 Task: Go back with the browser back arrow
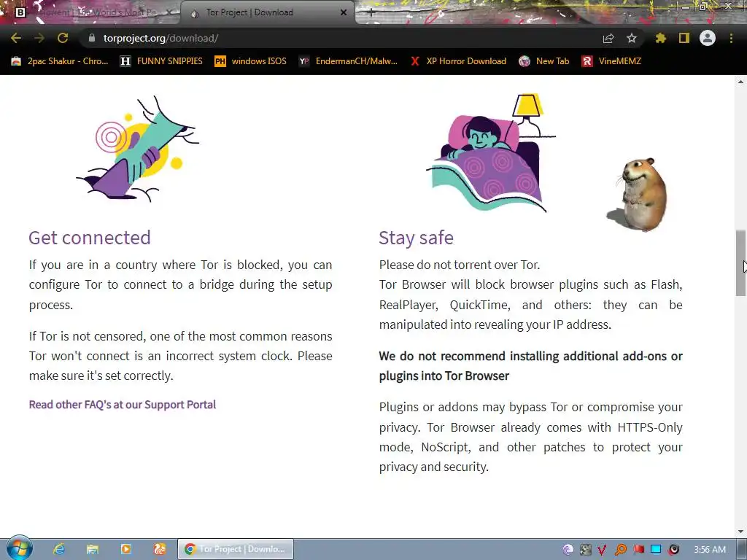pos(16,38)
